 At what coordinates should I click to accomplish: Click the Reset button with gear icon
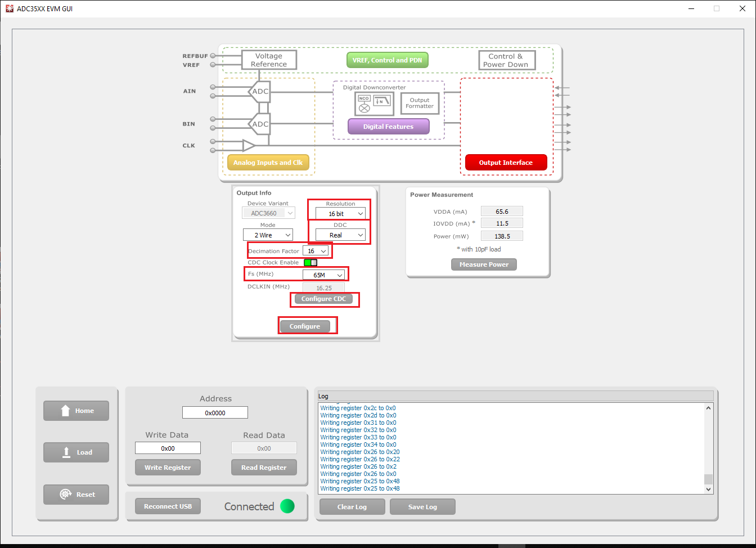76,495
